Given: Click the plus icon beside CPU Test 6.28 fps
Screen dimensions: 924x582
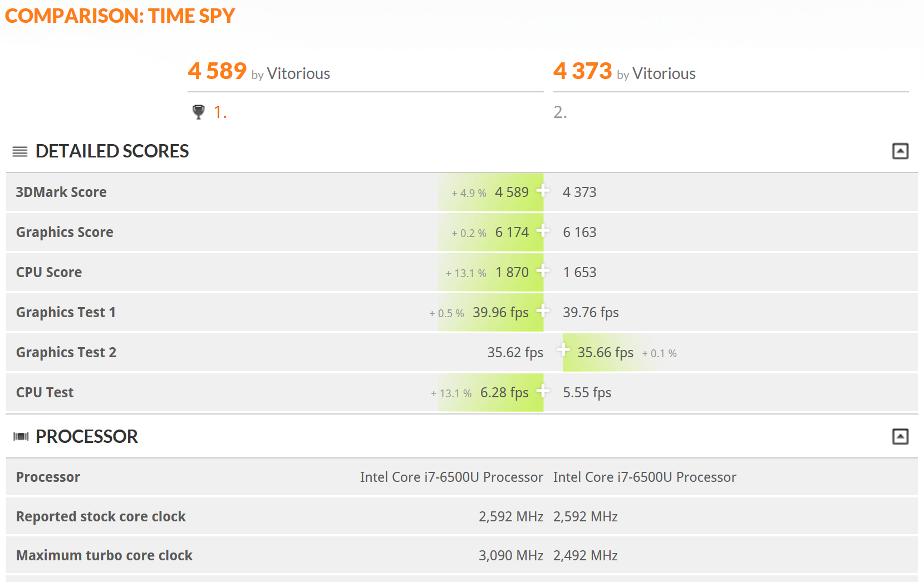Looking at the screenshot, I should (543, 391).
